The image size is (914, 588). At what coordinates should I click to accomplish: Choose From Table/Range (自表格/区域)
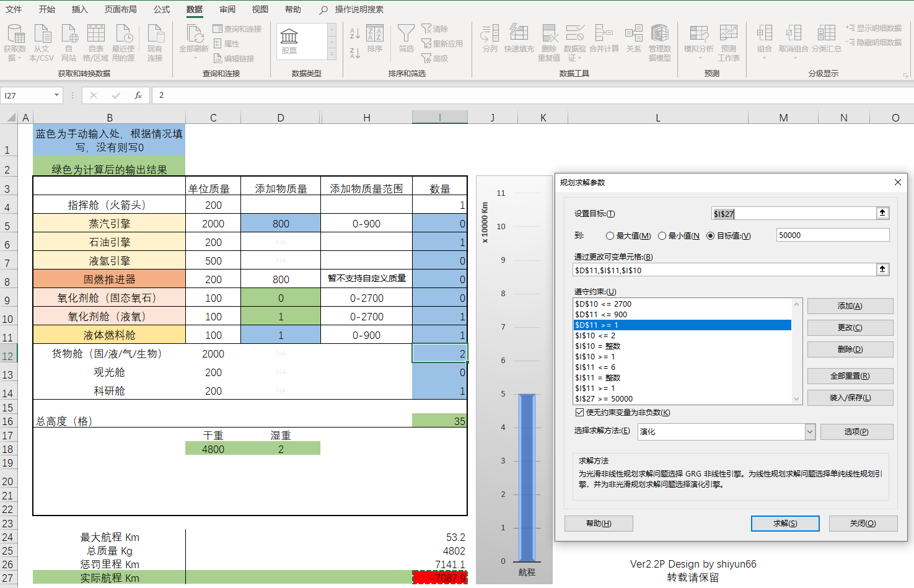[95, 43]
